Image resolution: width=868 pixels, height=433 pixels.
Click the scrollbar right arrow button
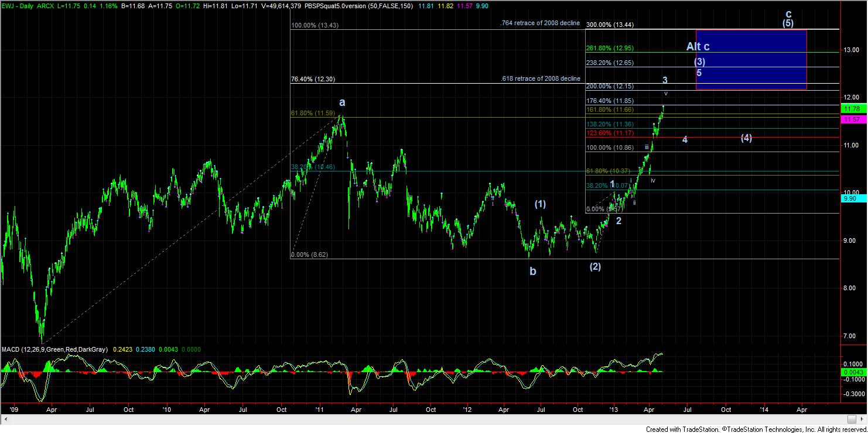pos(862,419)
